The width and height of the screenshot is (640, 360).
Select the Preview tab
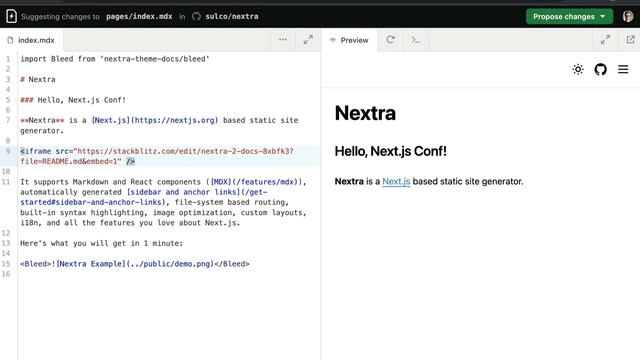[x=349, y=40]
